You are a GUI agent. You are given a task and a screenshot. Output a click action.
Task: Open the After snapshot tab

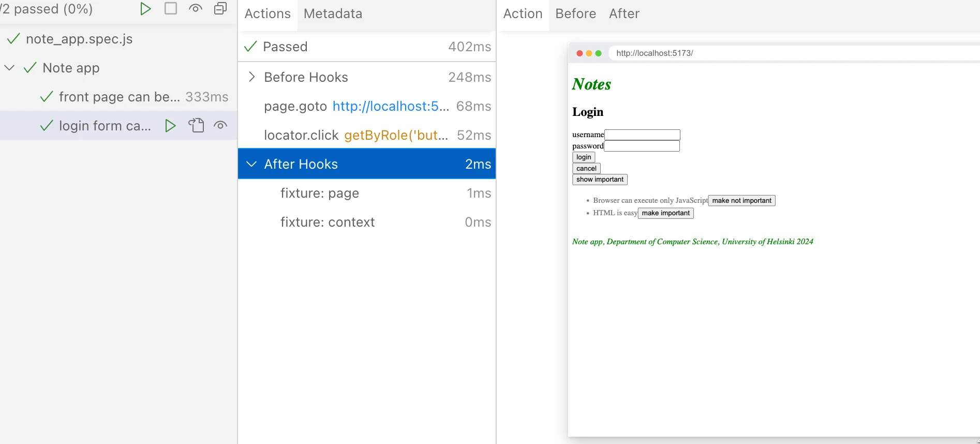pos(624,14)
